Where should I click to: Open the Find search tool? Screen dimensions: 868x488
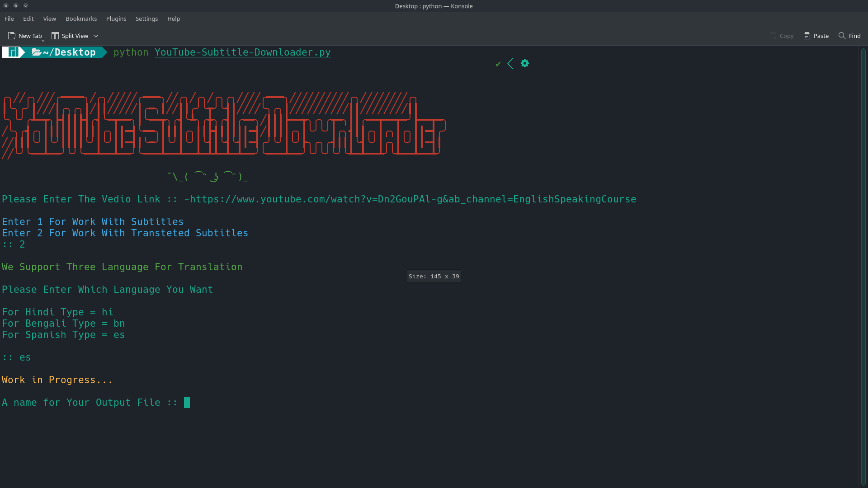click(x=850, y=36)
